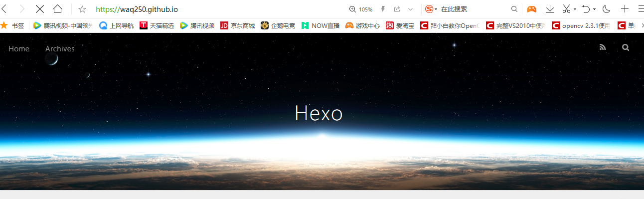Stop loading the page with the X button
The image size is (644, 199).
coord(39,9)
